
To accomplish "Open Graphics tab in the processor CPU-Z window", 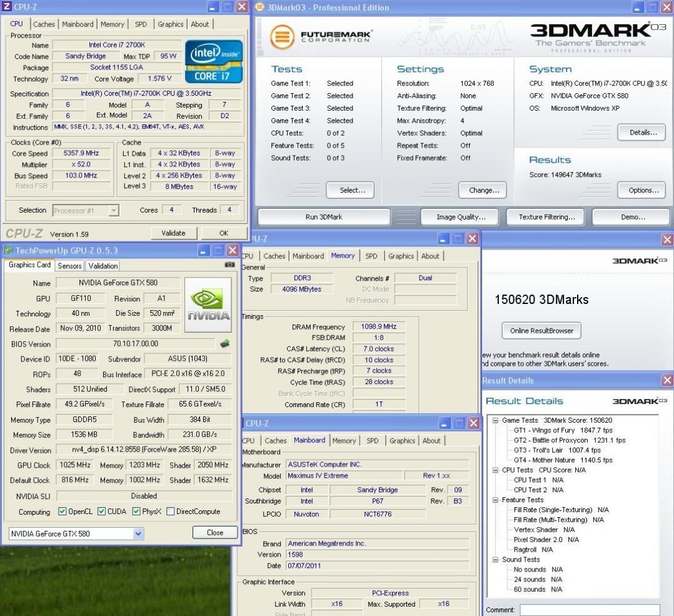I will coord(171,24).
